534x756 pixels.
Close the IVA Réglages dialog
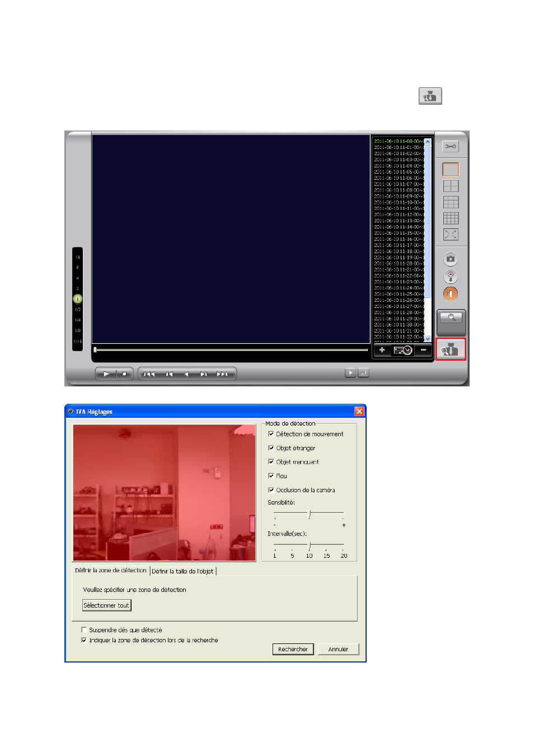click(359, 411)
